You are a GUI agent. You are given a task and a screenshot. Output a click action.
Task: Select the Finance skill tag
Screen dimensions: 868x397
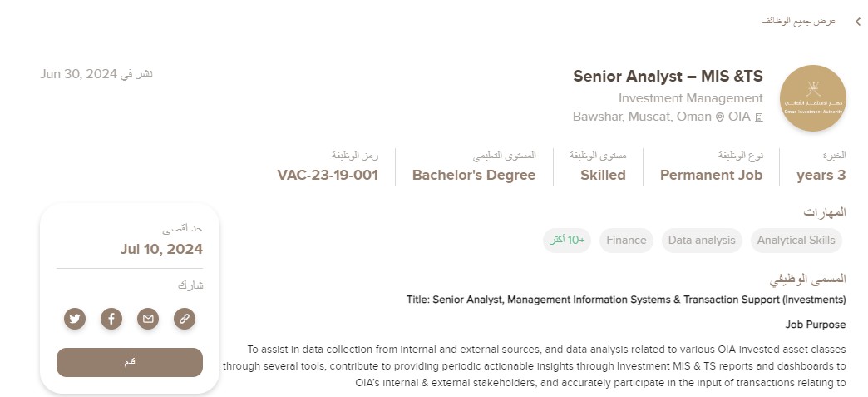626,240
